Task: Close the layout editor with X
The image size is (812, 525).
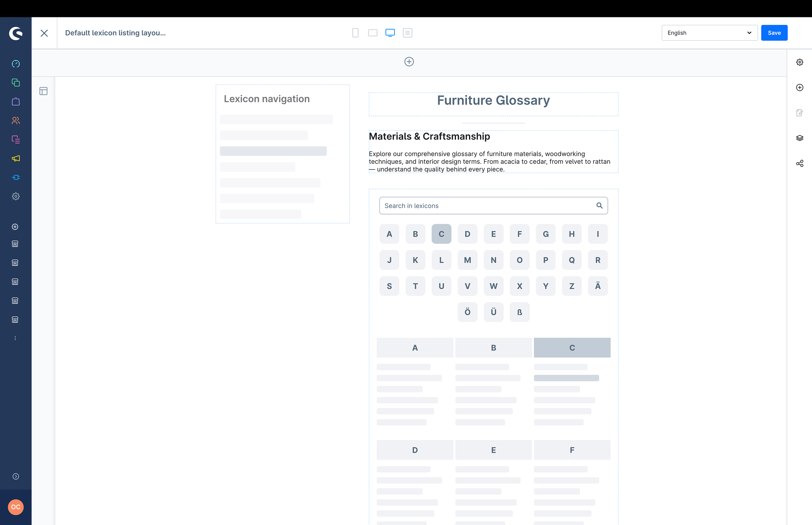Action: click(x=44, y=33)
